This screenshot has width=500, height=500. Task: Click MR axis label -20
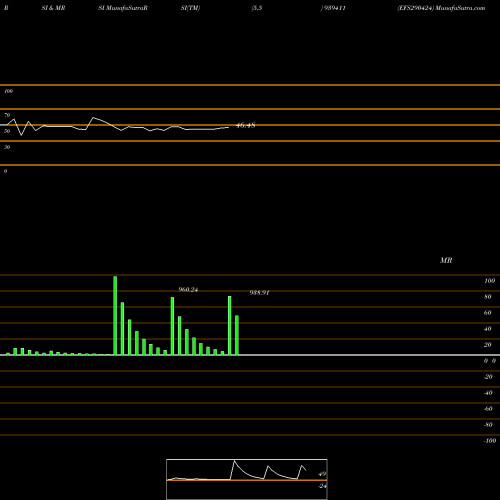pos(488,377)
